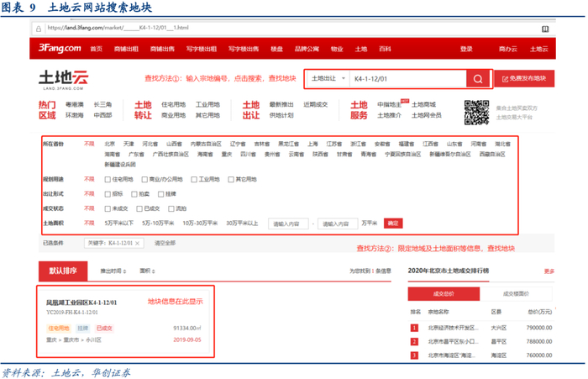Choose the 30万平米以上 area option

[x=242, y=224]
